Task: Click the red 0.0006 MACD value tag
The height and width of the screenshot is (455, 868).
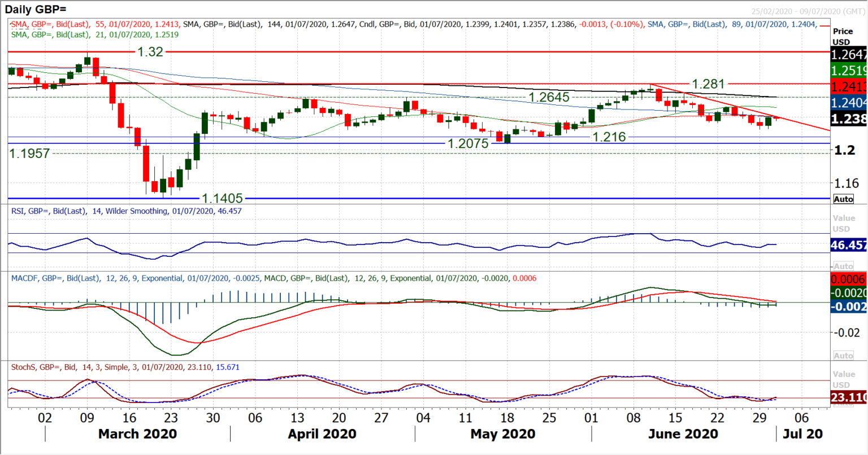Action: coord(847,279)
